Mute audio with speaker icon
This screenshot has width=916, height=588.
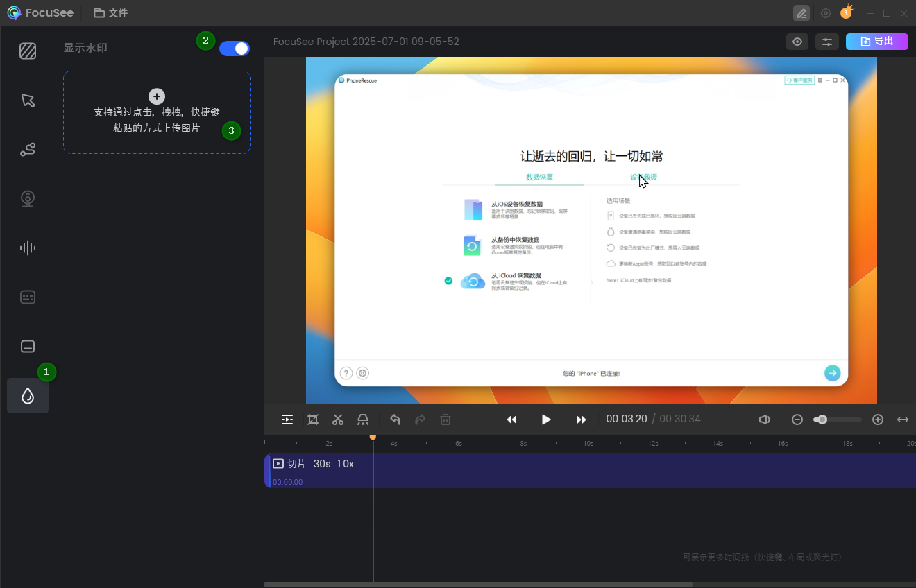pyautogui.click(x=764, y=420)
